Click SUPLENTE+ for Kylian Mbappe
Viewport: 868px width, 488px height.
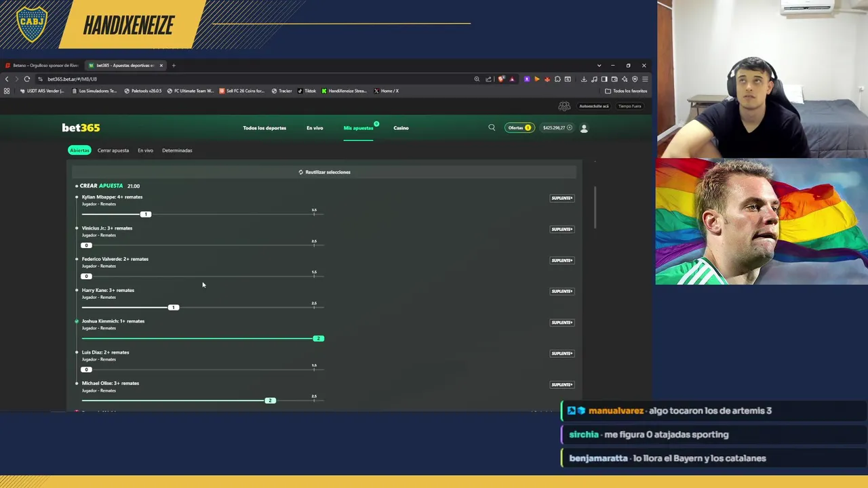(x=561, y=198)
